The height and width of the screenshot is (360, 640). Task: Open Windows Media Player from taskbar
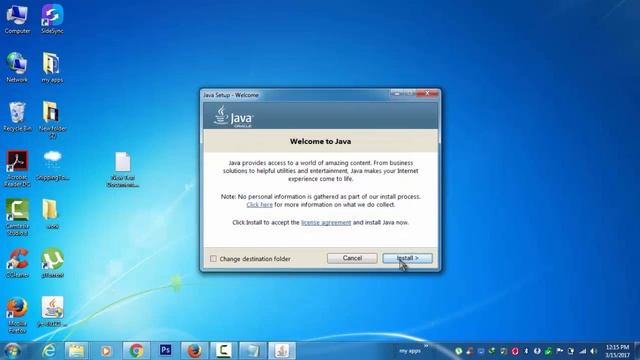(x=106, y=351)
